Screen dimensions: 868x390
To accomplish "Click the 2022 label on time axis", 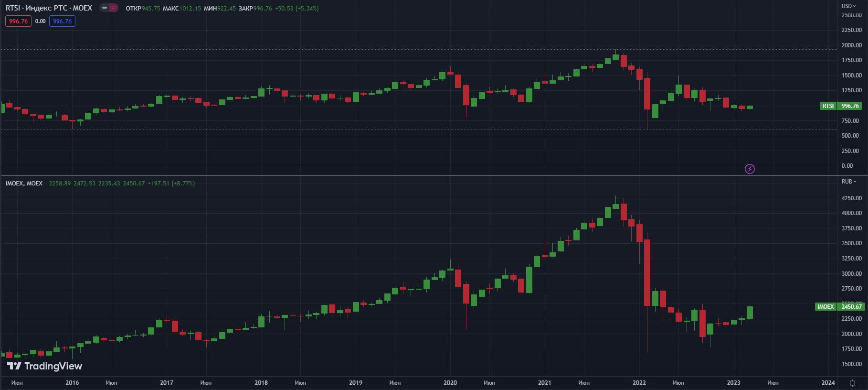I will click(x=639, y=383).
